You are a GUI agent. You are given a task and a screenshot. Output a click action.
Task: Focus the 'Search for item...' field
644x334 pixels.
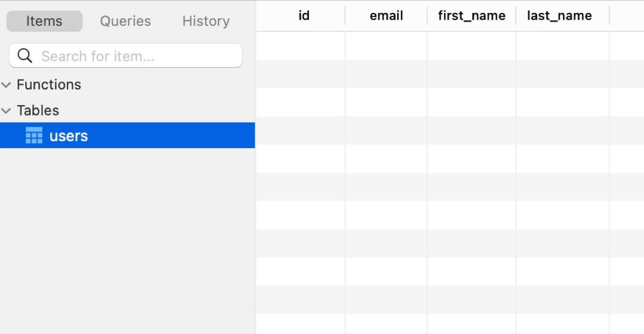137,56
